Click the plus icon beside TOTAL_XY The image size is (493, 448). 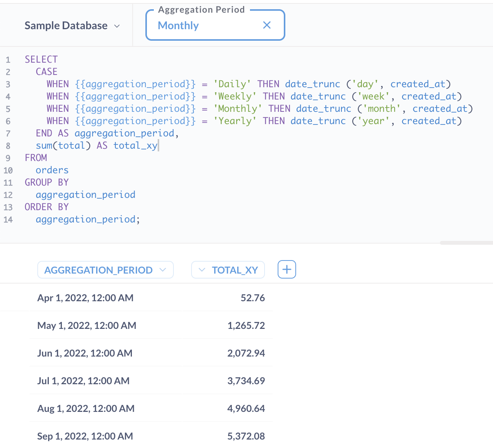(x=286, y=270)
